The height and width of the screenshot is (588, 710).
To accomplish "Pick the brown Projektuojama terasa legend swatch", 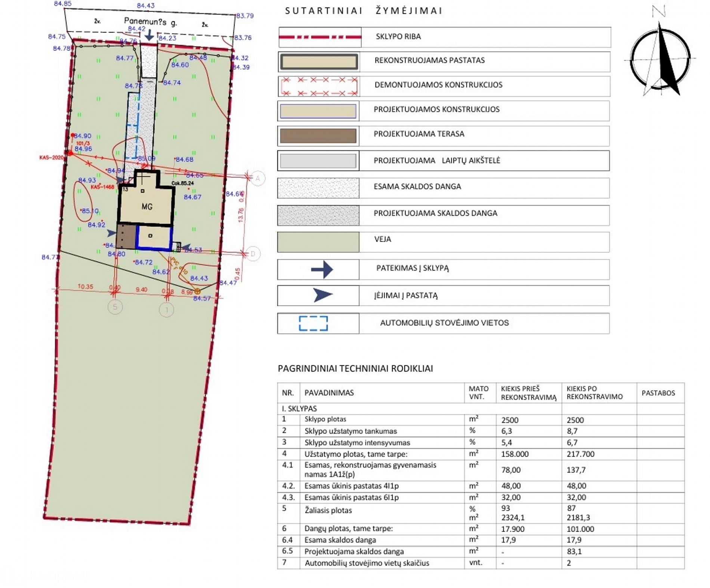I will tap(318, 136).
